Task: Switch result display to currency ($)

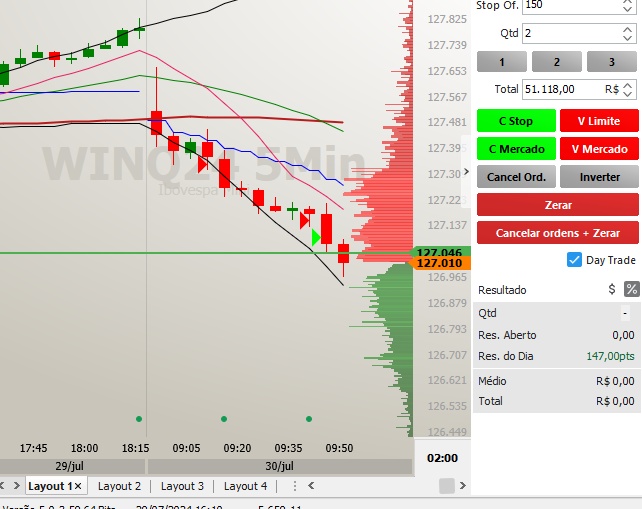Action: pos(612,289)
